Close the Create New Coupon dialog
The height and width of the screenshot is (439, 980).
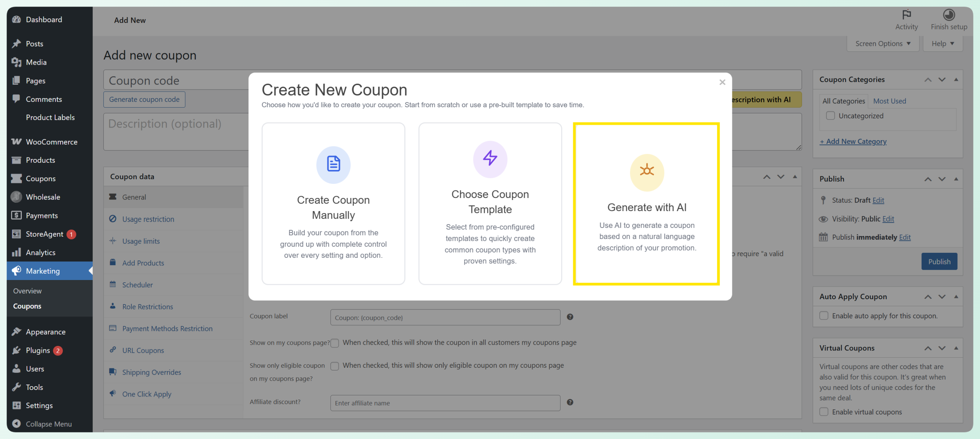722,82
